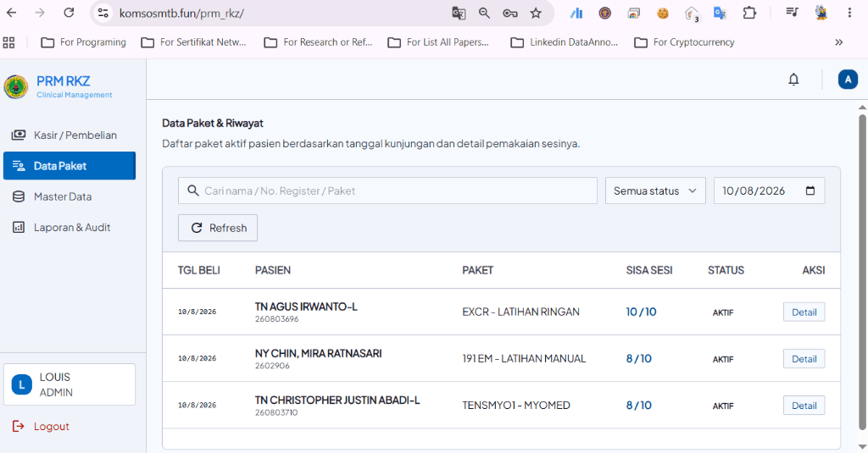Screen dimensions: 868x453
Task: Open the Kasir / Pembelian menu
Action: tap(70, 135)
